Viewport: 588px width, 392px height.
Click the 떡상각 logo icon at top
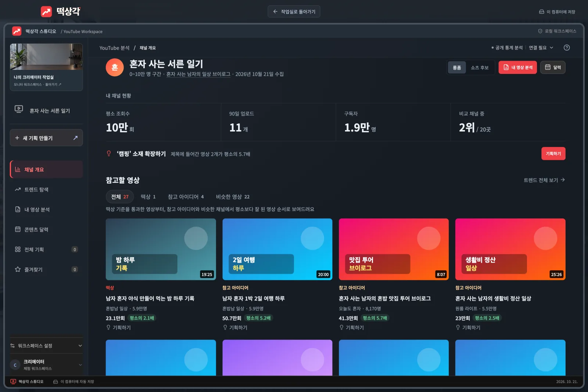click(46, 12)
